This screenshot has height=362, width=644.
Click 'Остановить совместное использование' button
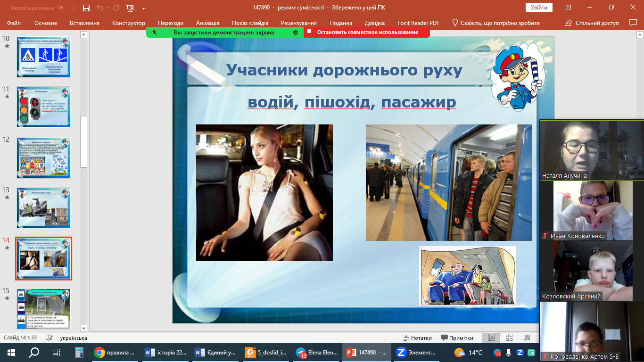(x=367, y=32)
